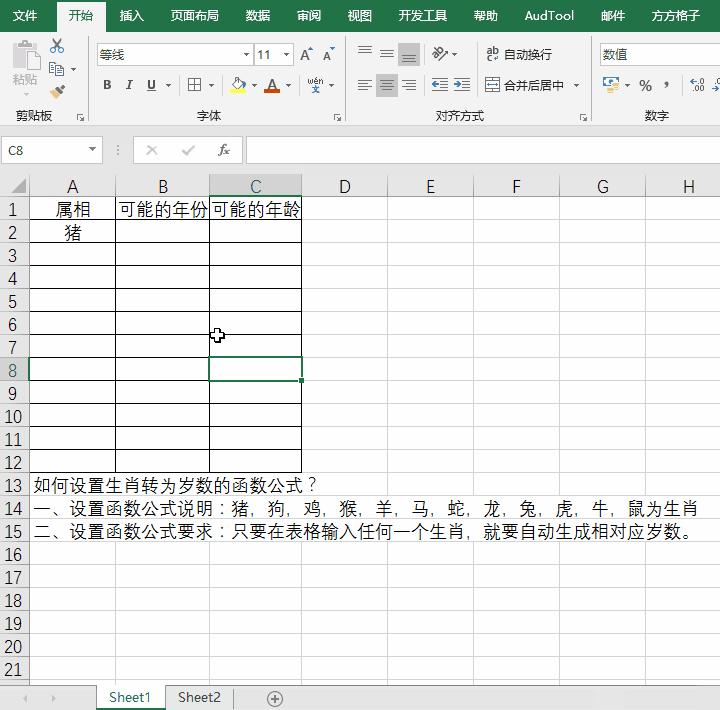Viewport: 720px width, 710px height.
Task: Increase indent icon
Action: coord(462,85)
